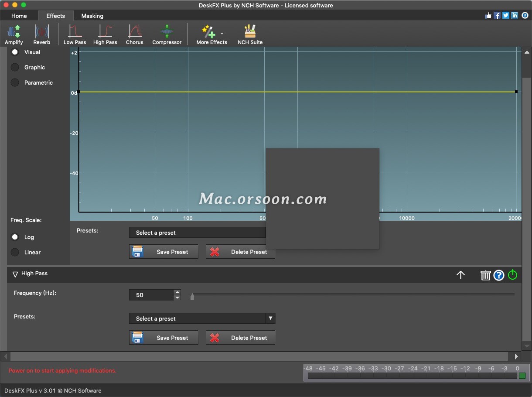Click the vertical scrollbar down arrow
The width and height of the screenshot is (532, 397).
pyautogui.click(x=527, y=345)
